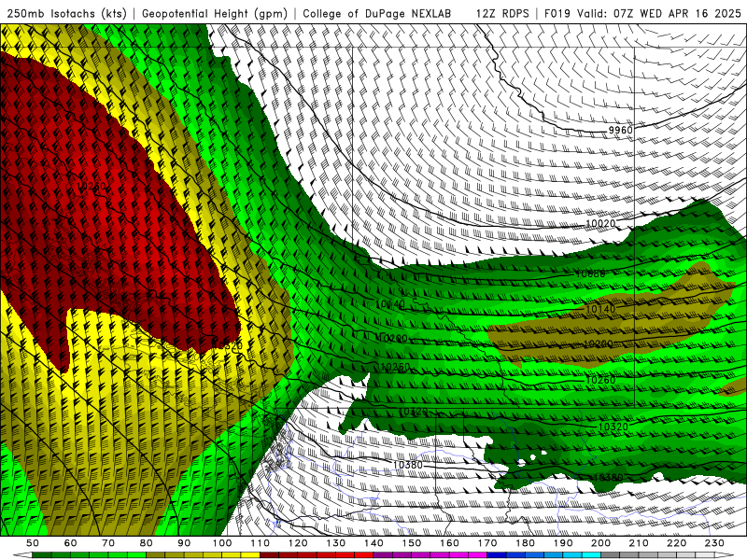Click the 'F019' forecast hour label
The height and width of the screenshot is (560, 747).
[557, 14]
